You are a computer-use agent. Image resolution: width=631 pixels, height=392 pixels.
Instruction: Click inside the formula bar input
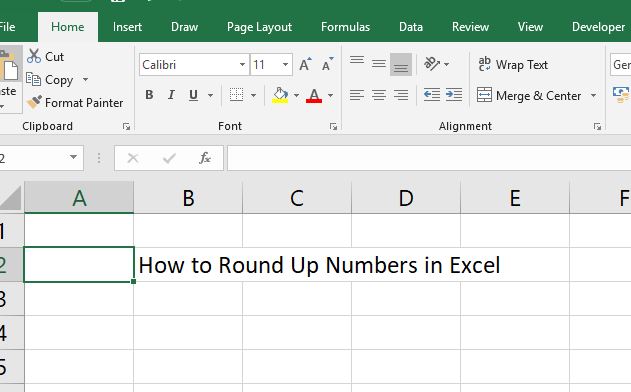click(x=429, y=158)
